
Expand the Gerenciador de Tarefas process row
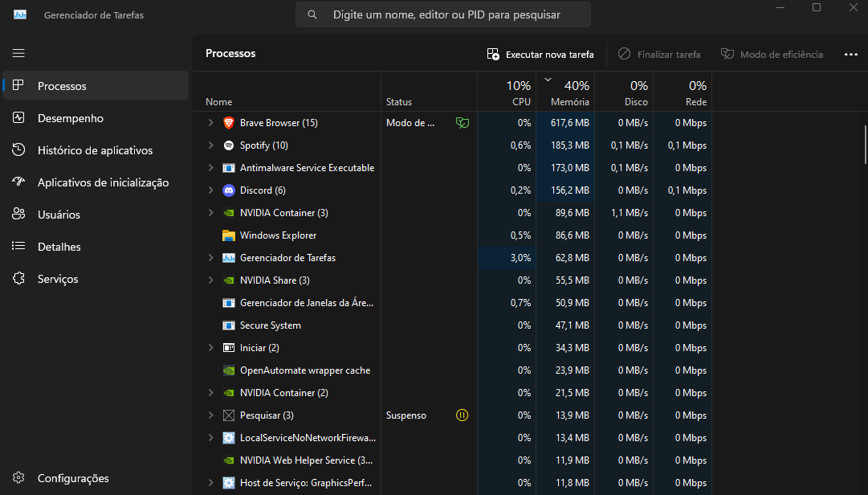(x=210, y=258)
